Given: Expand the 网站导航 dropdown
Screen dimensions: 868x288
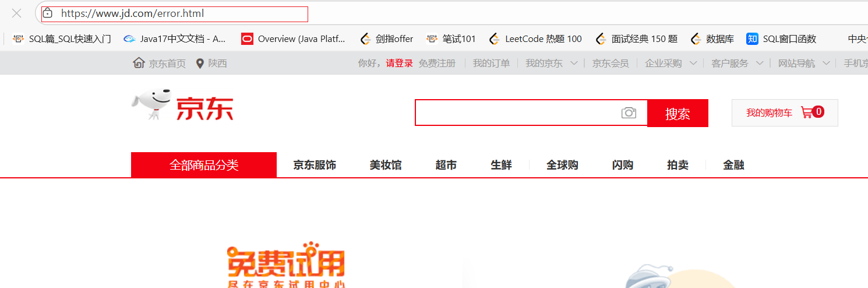Looking at the screenshot, I should pyautogui.click(x=804, y=63).
